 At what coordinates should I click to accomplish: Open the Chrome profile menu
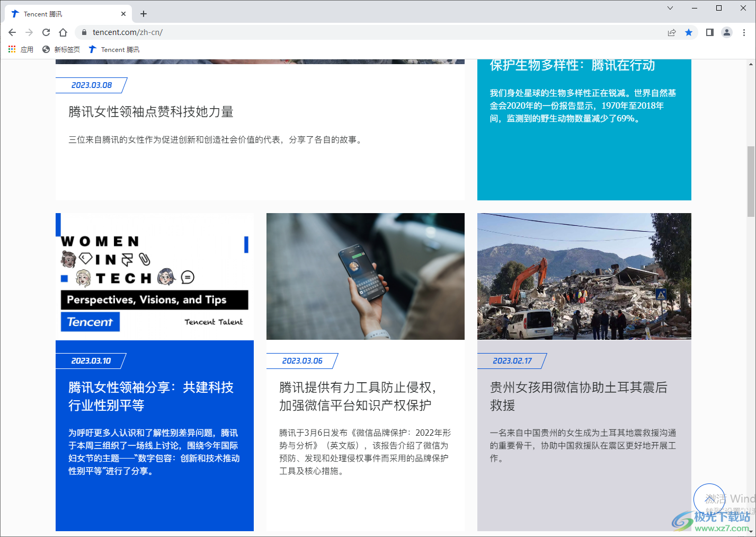click(x=727, y=32)
